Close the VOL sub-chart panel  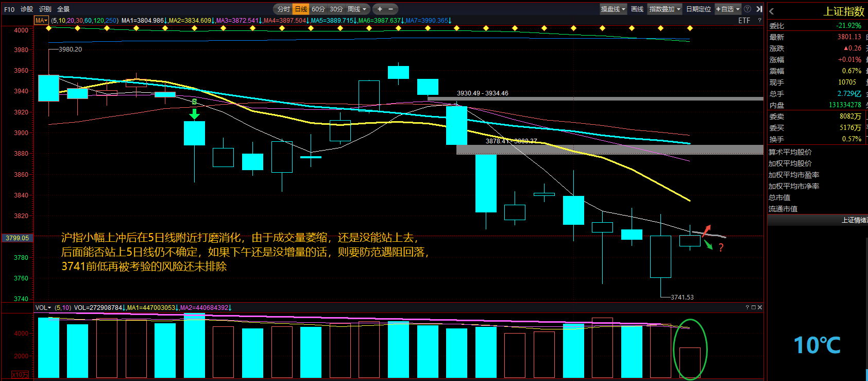click(760, 307)
